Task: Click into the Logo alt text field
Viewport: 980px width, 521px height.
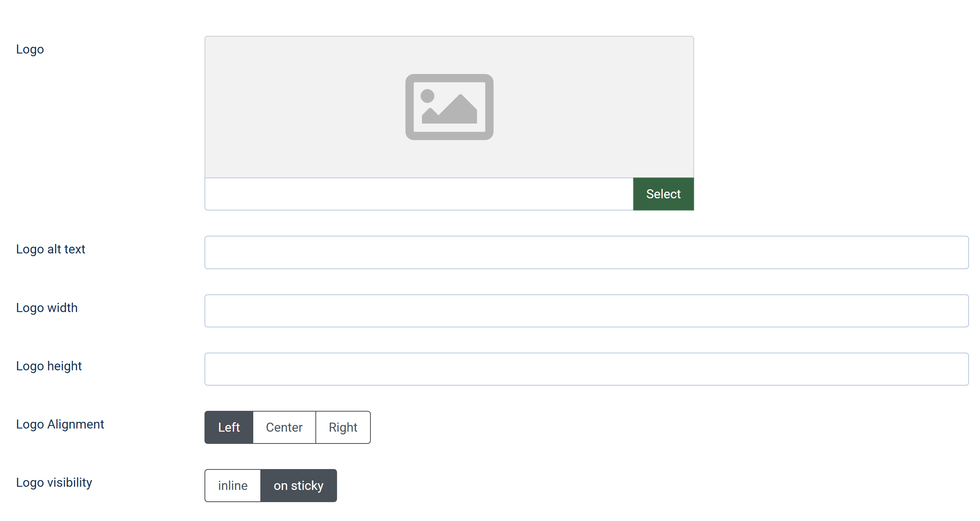Action: coord(586,252)
